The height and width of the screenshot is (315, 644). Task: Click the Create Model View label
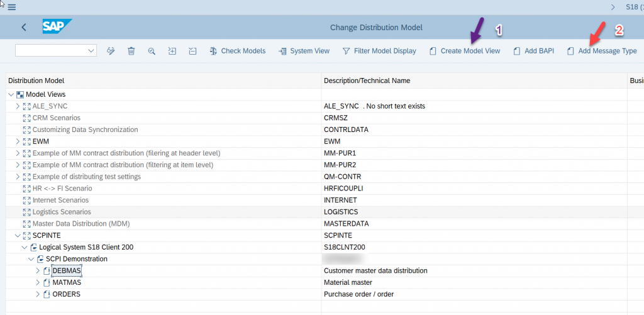(x=470, y=51)
